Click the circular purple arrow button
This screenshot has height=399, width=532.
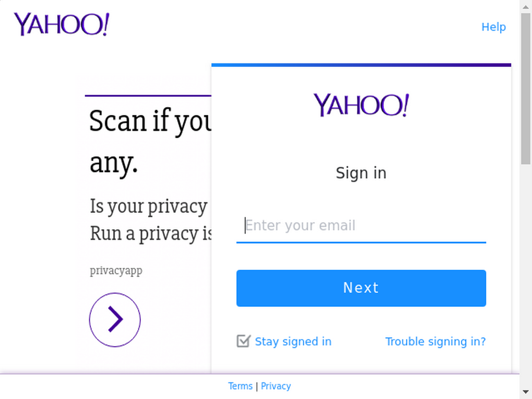pos(115,320)
